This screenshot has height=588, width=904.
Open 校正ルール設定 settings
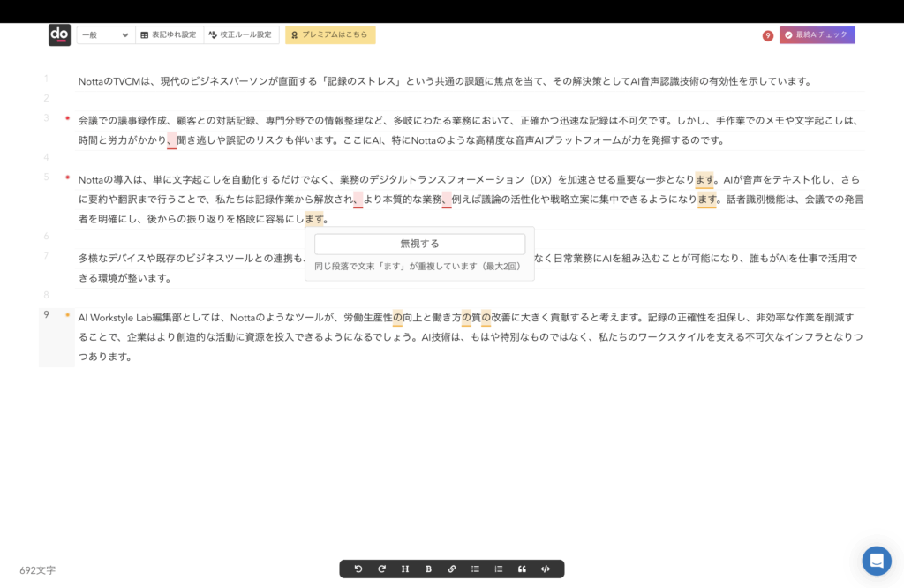click(x=240, y=35)
